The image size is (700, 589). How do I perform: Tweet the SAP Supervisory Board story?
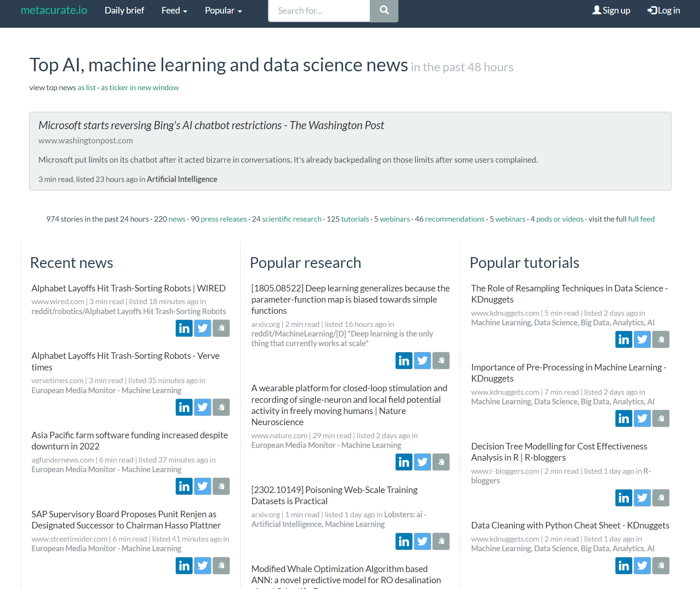pos(202,565)
